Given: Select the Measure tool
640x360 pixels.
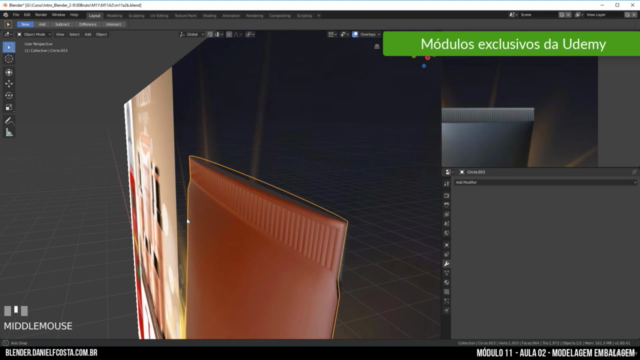Looking at the screenshot, I should coord(9,133).
